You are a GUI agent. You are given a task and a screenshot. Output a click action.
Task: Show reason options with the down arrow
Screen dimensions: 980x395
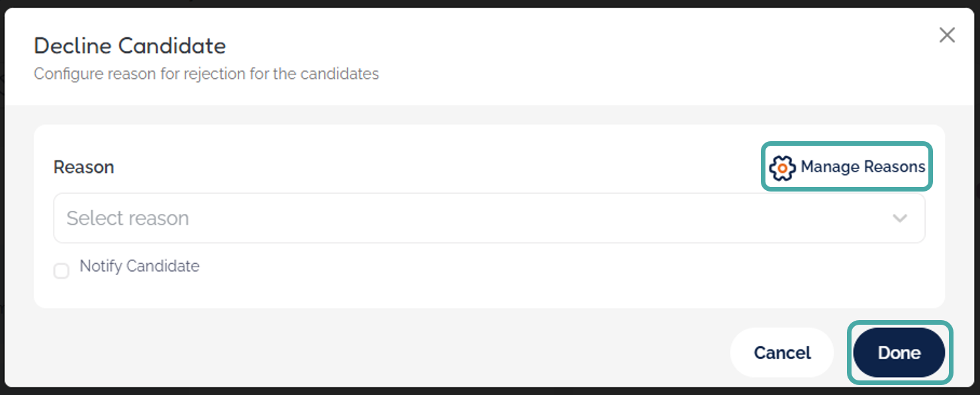(899, 218)
